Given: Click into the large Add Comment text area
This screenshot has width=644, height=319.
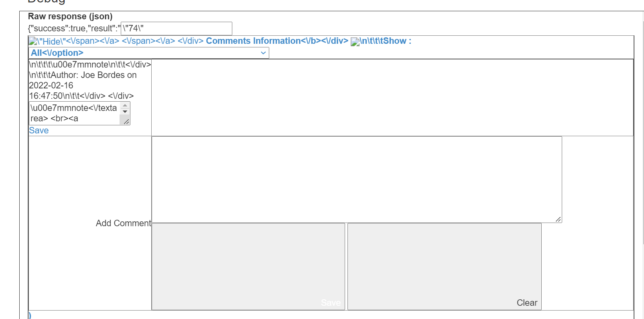Looking at the screenshot, I should point(356,179).
